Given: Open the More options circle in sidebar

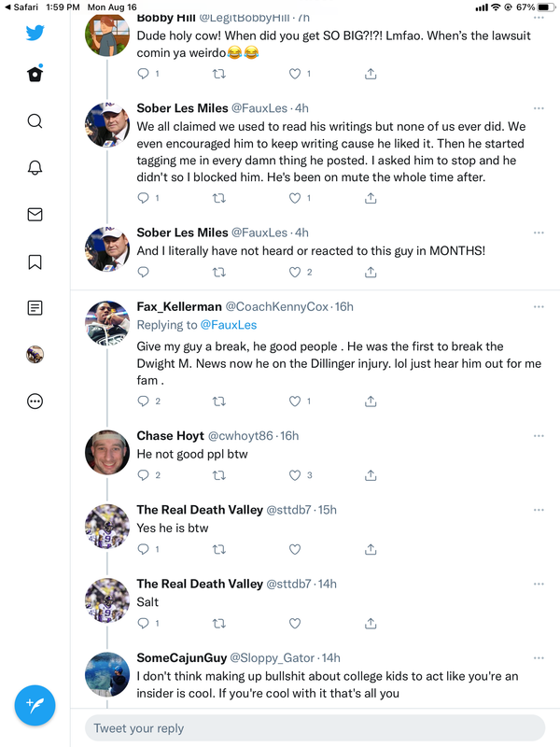Looking at the screenshot, I should click(x=35, y=402).
